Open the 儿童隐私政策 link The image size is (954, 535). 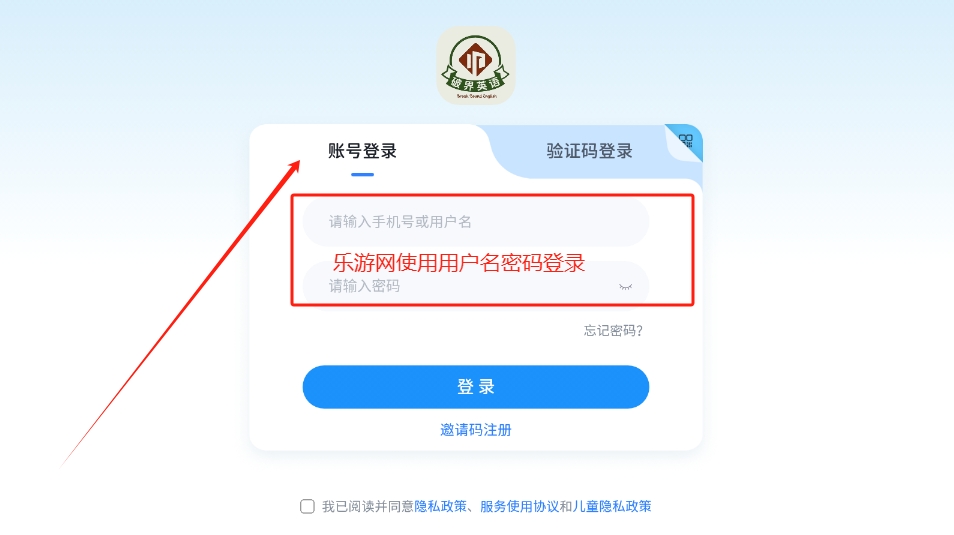click(612, 506)
